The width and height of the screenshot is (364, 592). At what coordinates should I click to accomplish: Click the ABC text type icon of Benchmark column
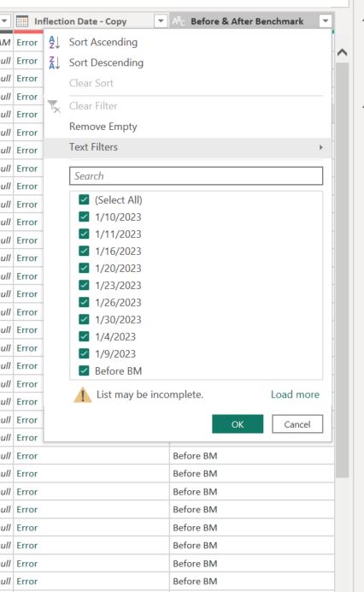179,21
